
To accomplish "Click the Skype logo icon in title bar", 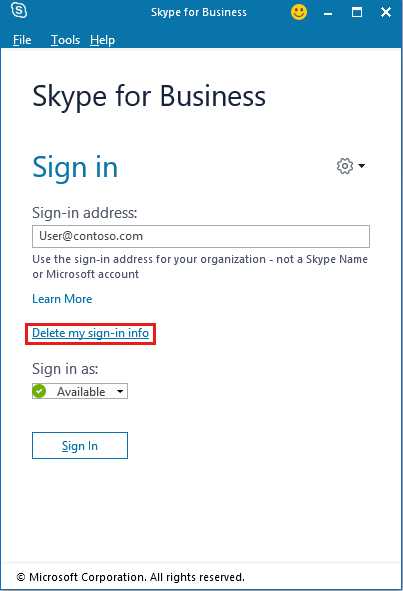I will (19, 9).
